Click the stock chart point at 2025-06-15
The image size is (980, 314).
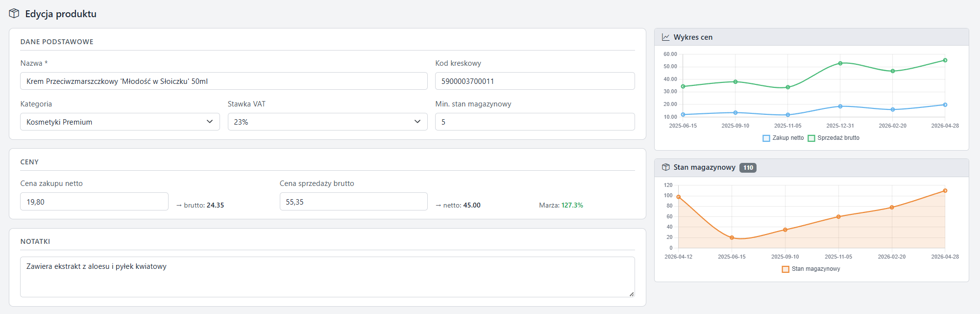pos(732,237)
